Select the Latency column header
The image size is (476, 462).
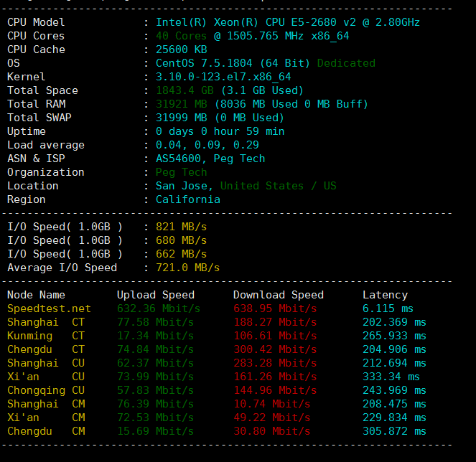(385, 295)
